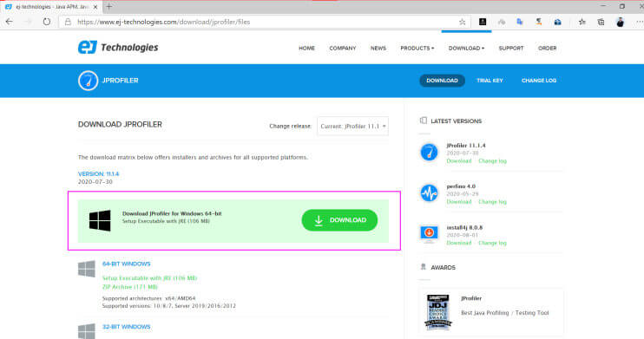Click the 64-bit Windows heading link

126,264
